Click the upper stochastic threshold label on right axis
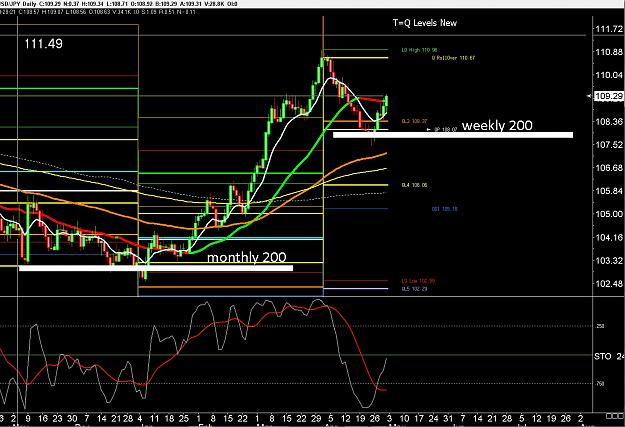Screen dimensions: 625x427 click(600, 326)
